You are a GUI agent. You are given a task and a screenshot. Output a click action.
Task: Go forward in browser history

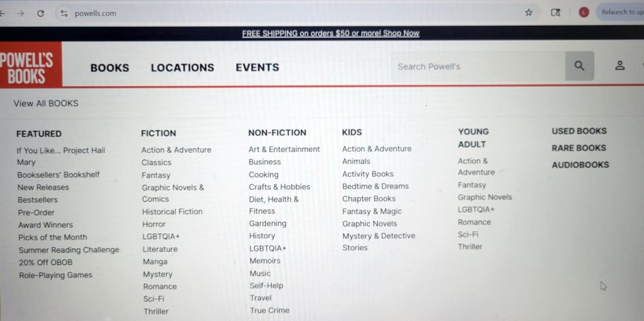coord(20,13)
